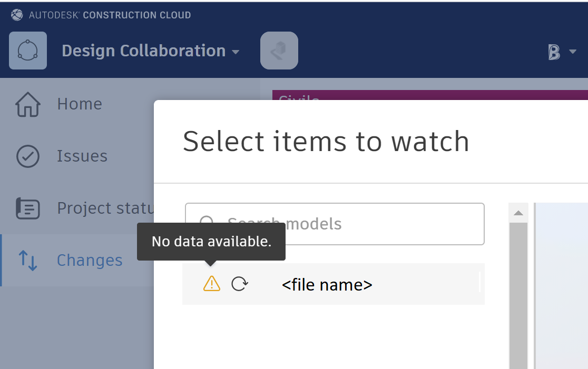Open Project status from the sidebar

click(105, 208)
